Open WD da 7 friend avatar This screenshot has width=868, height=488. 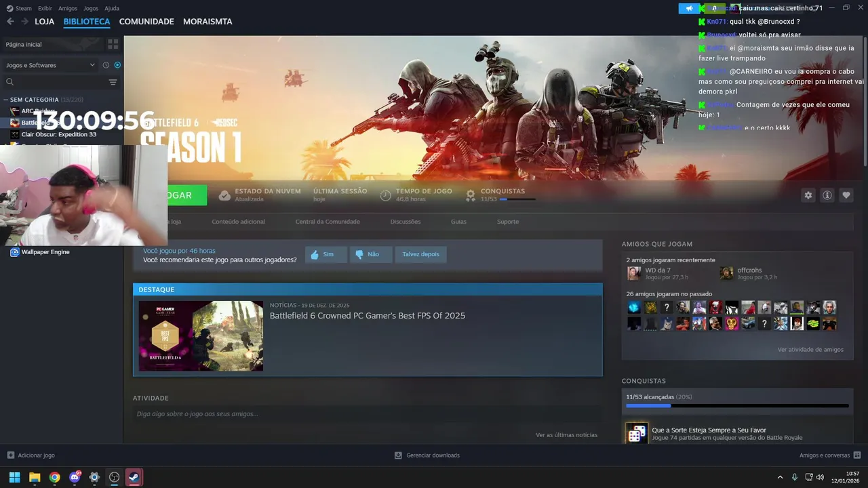[634, 273]
